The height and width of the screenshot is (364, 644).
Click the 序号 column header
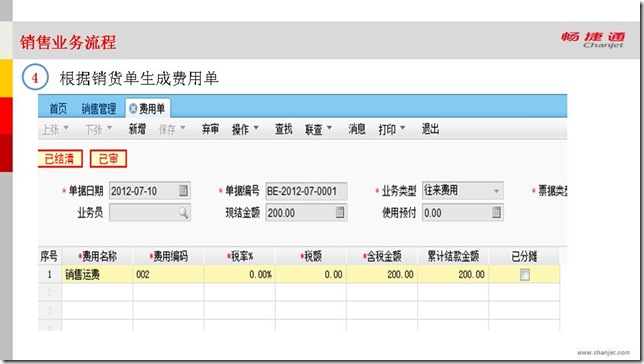pyautogui.click(x=49, y=256)
